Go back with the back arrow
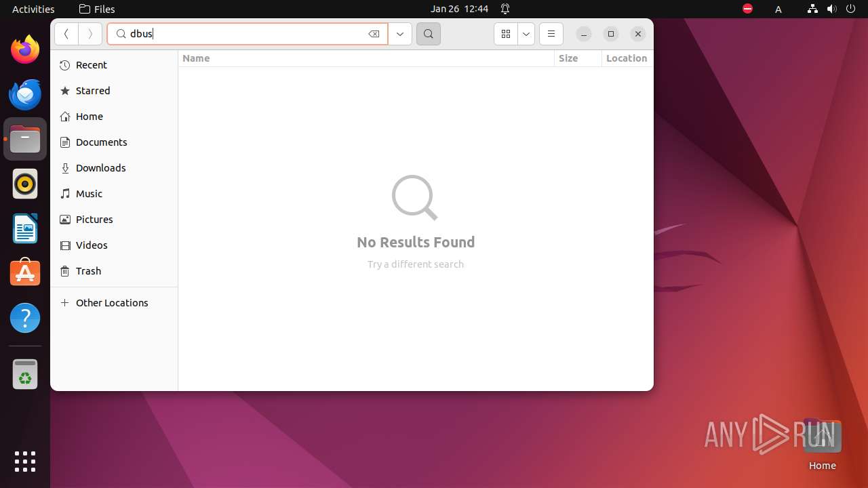The image size is (868, 488). [x=66, y=34]
